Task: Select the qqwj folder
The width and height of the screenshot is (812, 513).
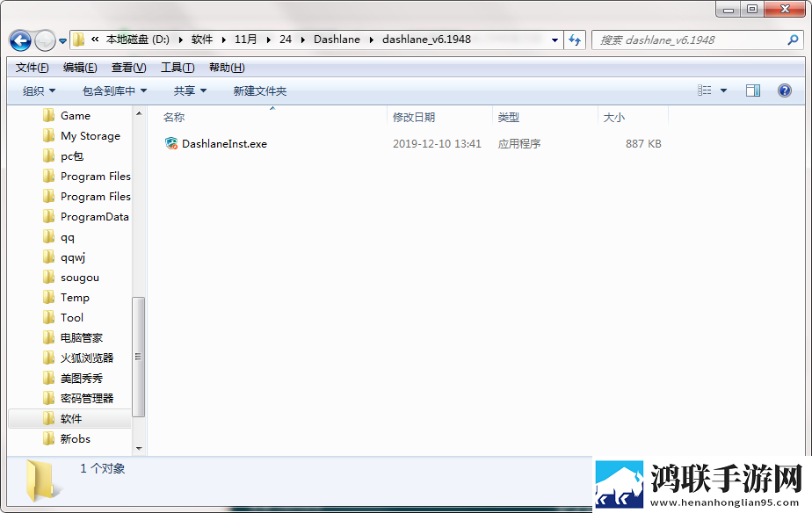Action: coord(72,257)
